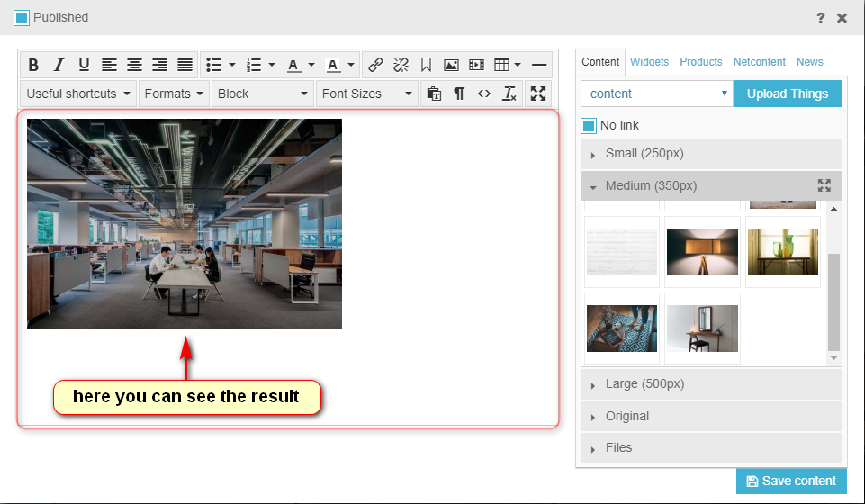865x504 pixels.
Task: Open background color picker arrow
Action: pyautogui.click(x=351, y=65)
